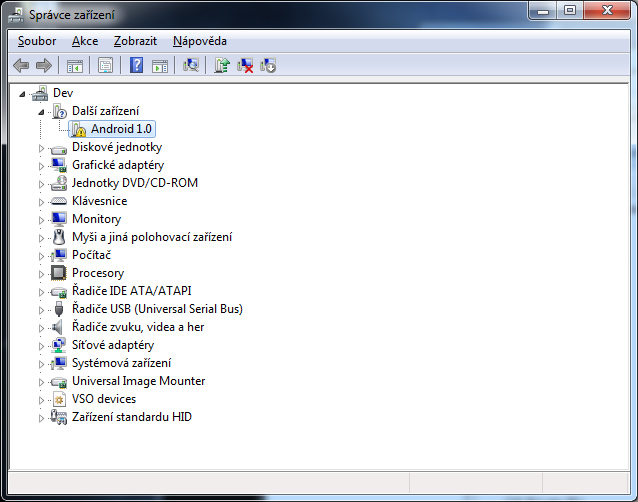Toggle the action pane toolbar icon
The image size is (638, 502).
pyautogui.click(x=160, y=65)
